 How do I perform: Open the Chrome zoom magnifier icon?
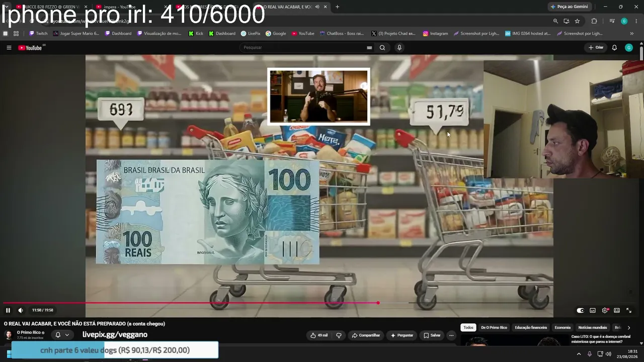[x=555, y=21]
